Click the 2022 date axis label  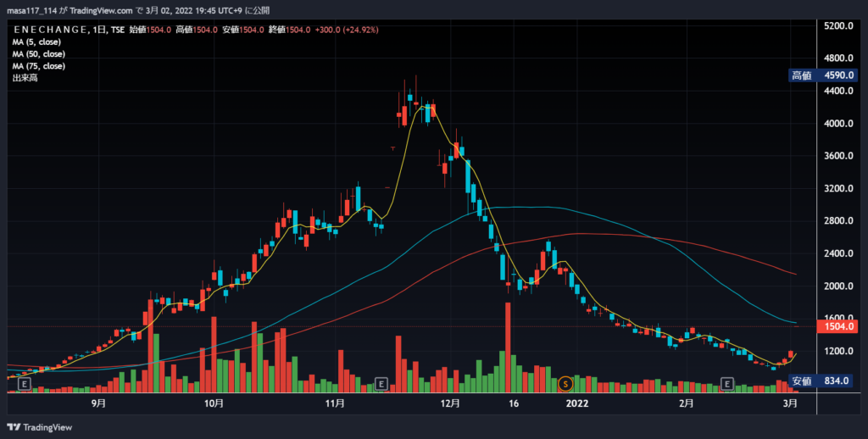[x=576, y=403]
